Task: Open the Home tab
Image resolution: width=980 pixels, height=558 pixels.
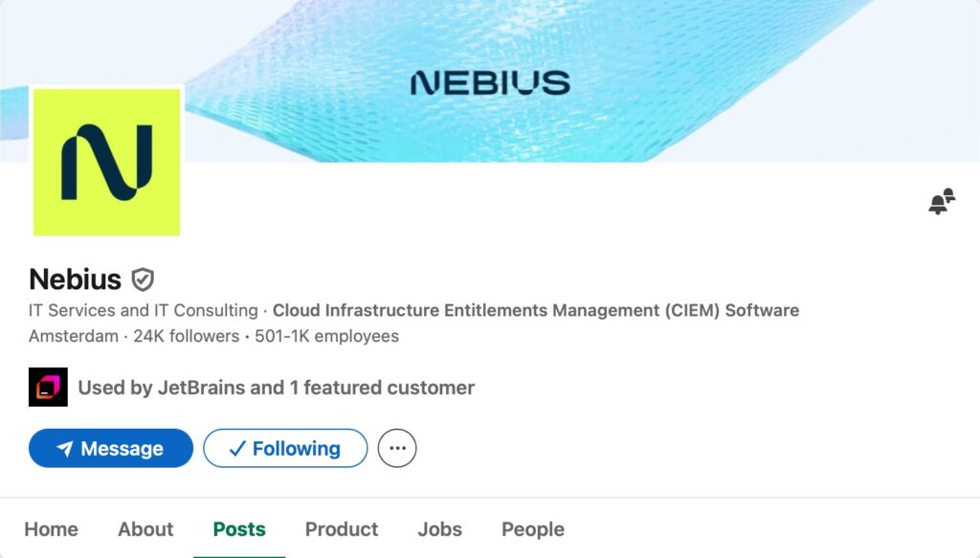Action: [x=51, y=529]
